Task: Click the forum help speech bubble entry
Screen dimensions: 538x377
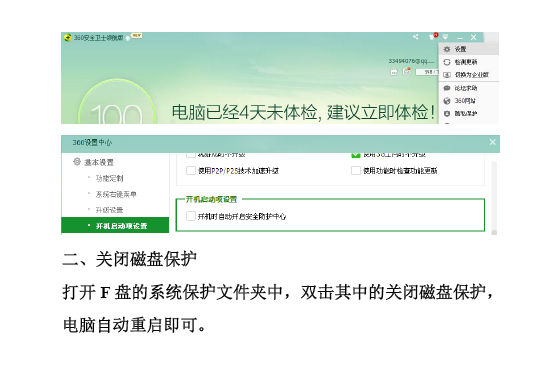Action: 468,88
